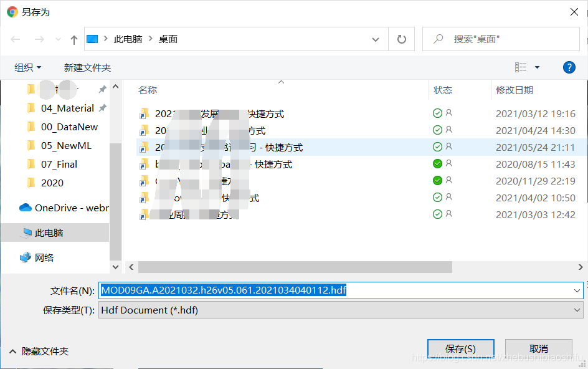This screenshot has width=588, height=369.
Task: Click the 取消 button
Action: pyautogui.click(x=539, y=349)
